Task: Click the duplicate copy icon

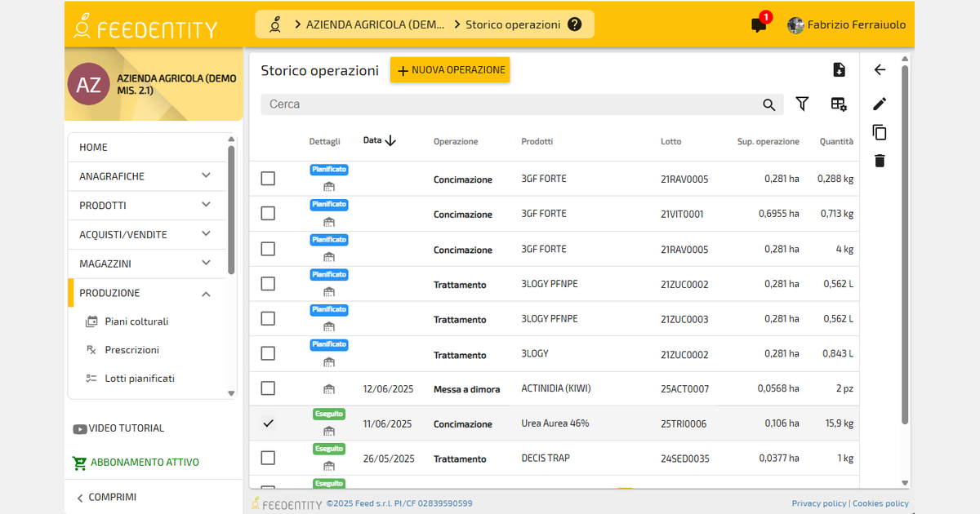Action: (x=879, y=132)
